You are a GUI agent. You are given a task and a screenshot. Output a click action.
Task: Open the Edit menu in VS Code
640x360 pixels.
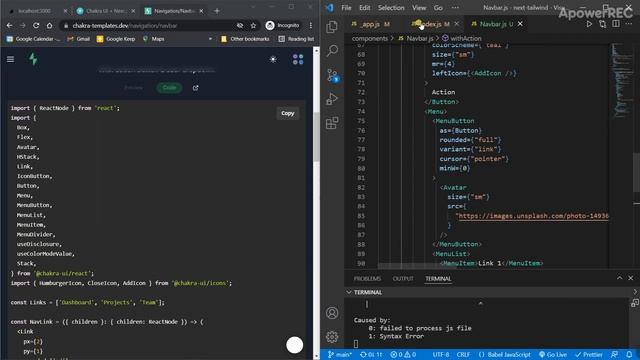364,7
